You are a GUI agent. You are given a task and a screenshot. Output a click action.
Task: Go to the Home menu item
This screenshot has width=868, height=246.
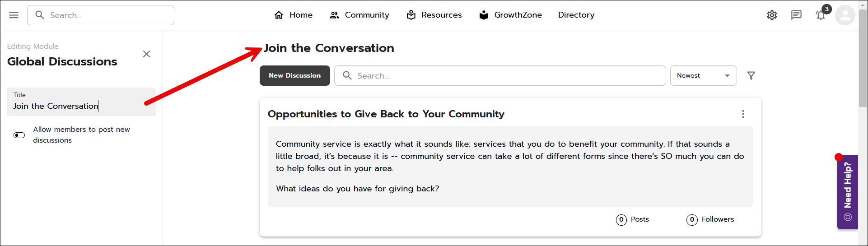click(294, 15)
